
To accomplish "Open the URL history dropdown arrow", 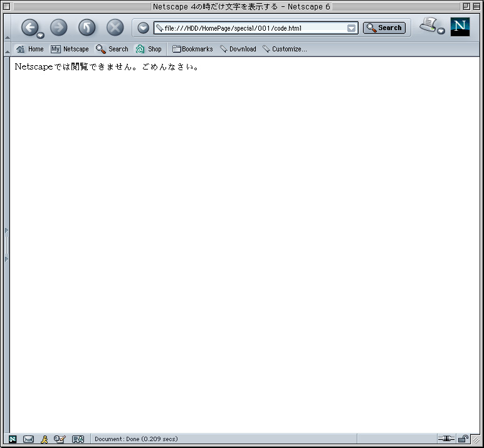I will (x=351, y=28).
